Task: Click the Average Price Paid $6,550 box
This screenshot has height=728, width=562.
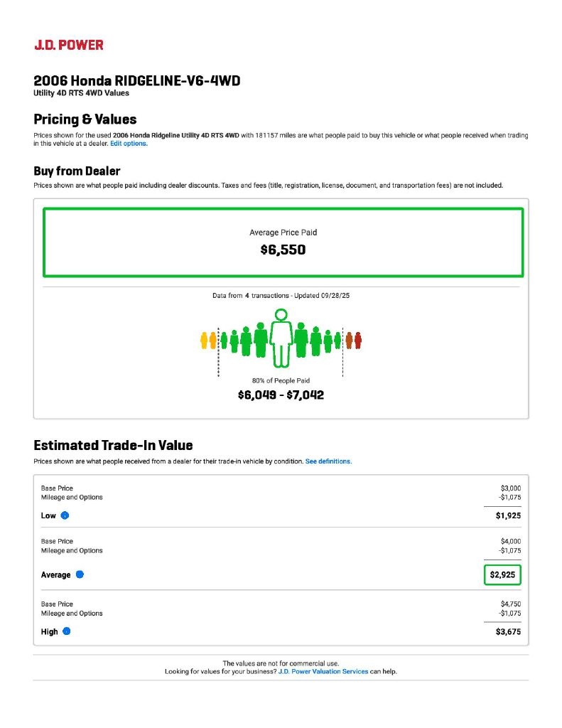Action: click(x=283, y=242)
